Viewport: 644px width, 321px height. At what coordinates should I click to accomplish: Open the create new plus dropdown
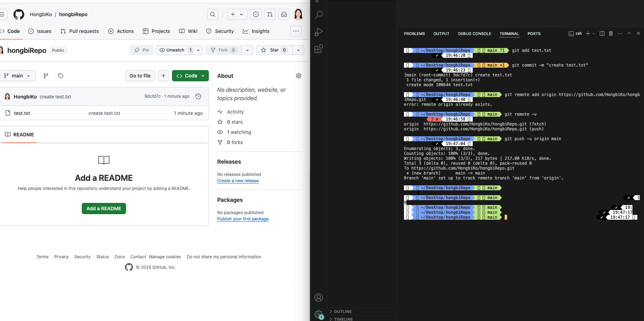click(x=237, y=14)
